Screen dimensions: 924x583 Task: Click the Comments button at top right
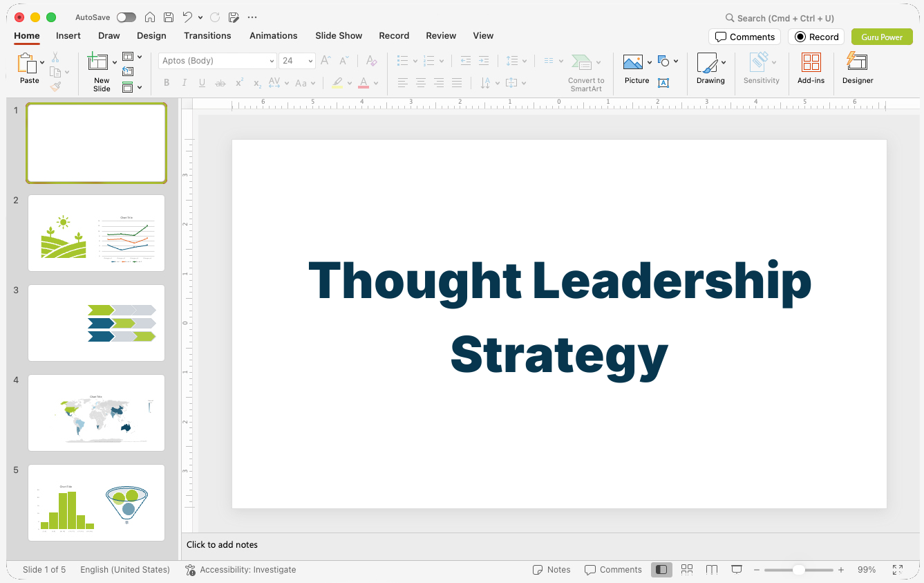pyautogui.click(x=744, y=37)
